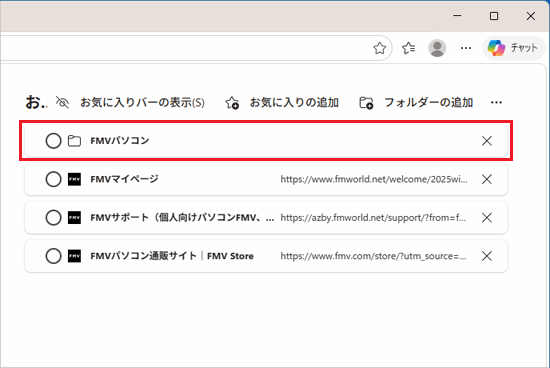Click FMVパソコン通販サイト｜FMV Store title

click(x=172, y=256)
